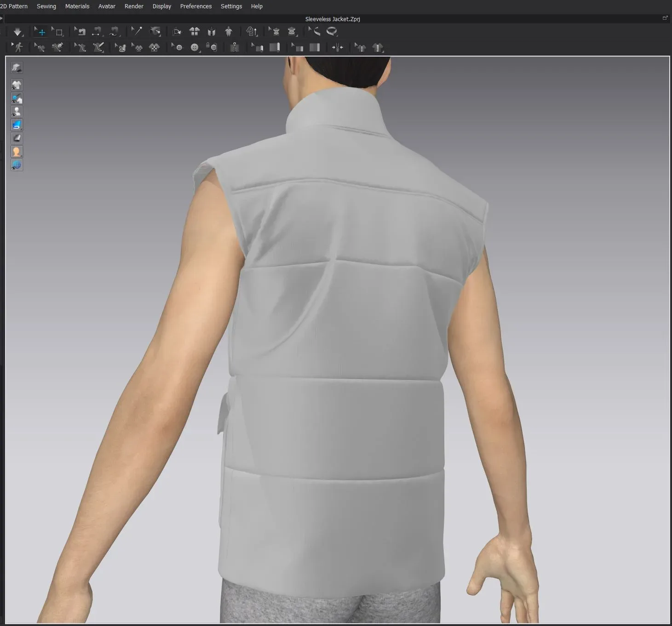Select the Select/Move Button tool
This screenshot has height=626, width=672.
177,47
